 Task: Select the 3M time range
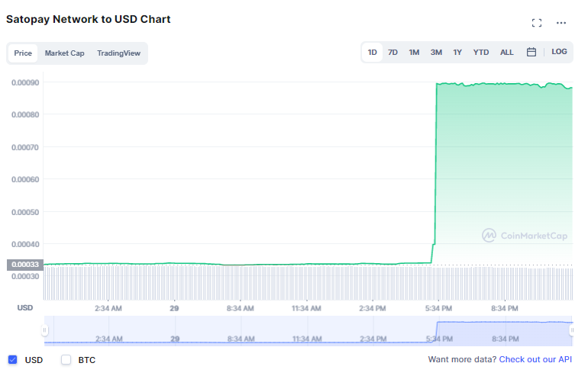[x=436, y=53]
